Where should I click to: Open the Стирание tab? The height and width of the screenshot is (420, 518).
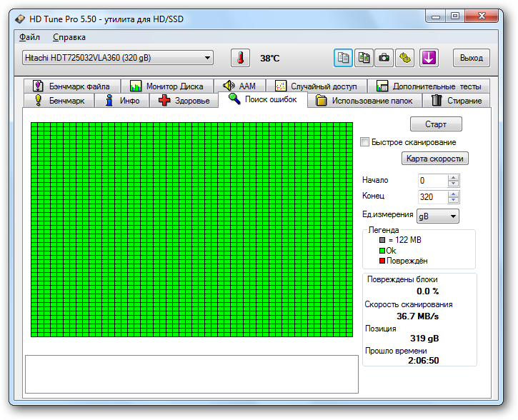[457, 101]
